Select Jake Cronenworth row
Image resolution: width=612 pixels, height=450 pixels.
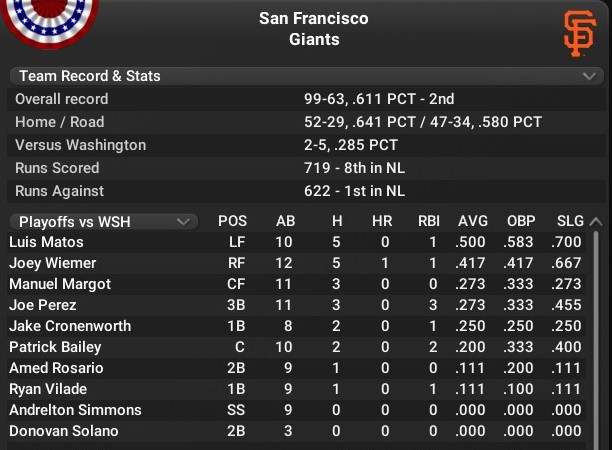tap(297, 326)
